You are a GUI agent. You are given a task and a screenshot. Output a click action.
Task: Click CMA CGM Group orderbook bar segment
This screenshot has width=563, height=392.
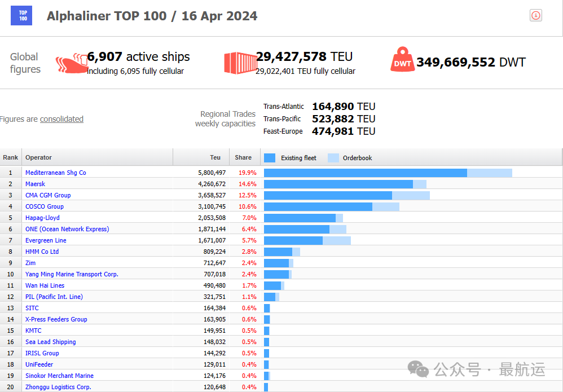pos(411,196)
